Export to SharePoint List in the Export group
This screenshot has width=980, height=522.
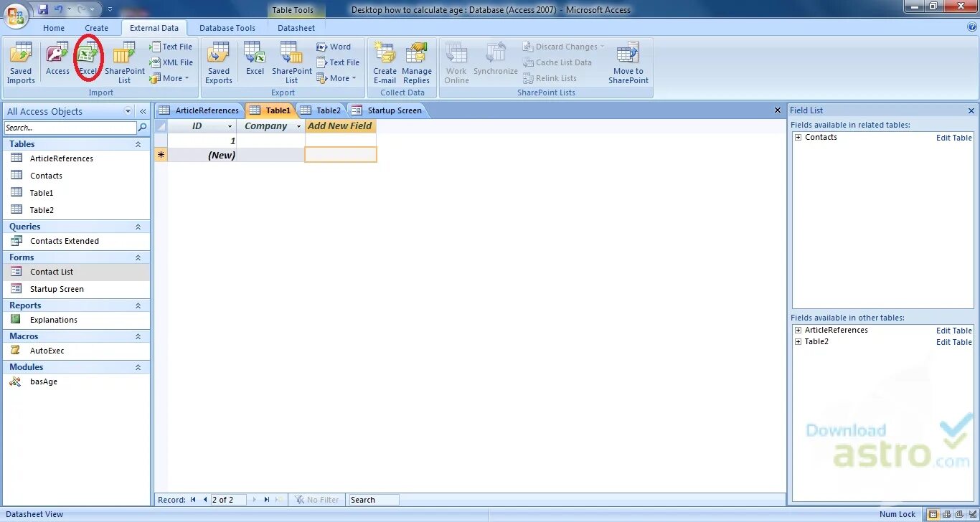point(291,62)
